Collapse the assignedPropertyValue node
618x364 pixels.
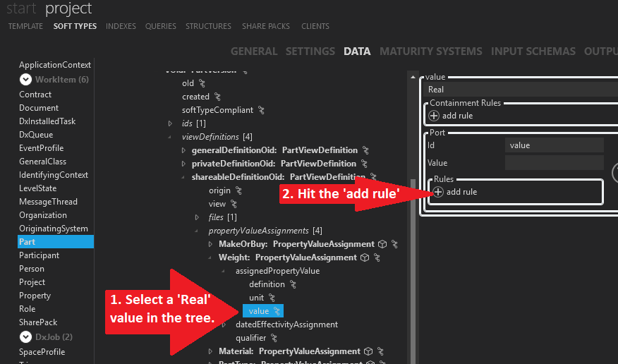click(224, 271)
